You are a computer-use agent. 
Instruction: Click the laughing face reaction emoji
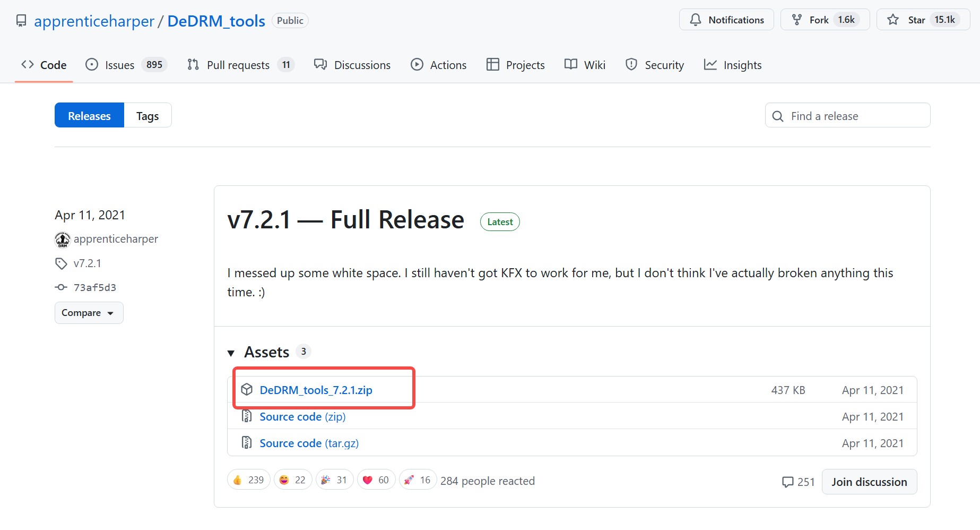284,480
